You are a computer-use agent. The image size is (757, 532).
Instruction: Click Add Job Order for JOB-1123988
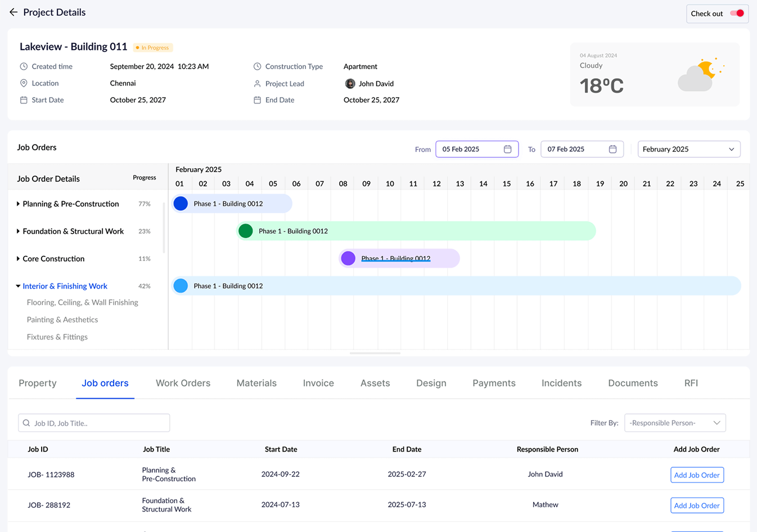click(696, 475)
